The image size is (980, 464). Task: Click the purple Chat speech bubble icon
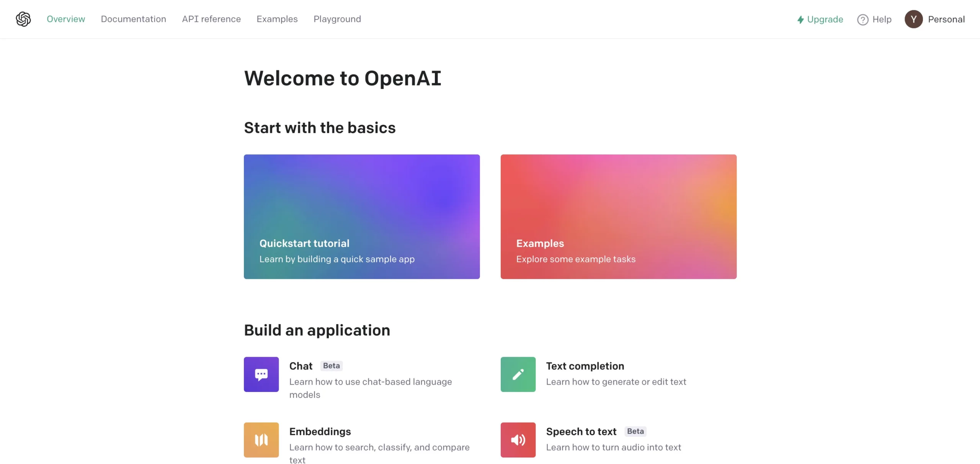[261, 374]
